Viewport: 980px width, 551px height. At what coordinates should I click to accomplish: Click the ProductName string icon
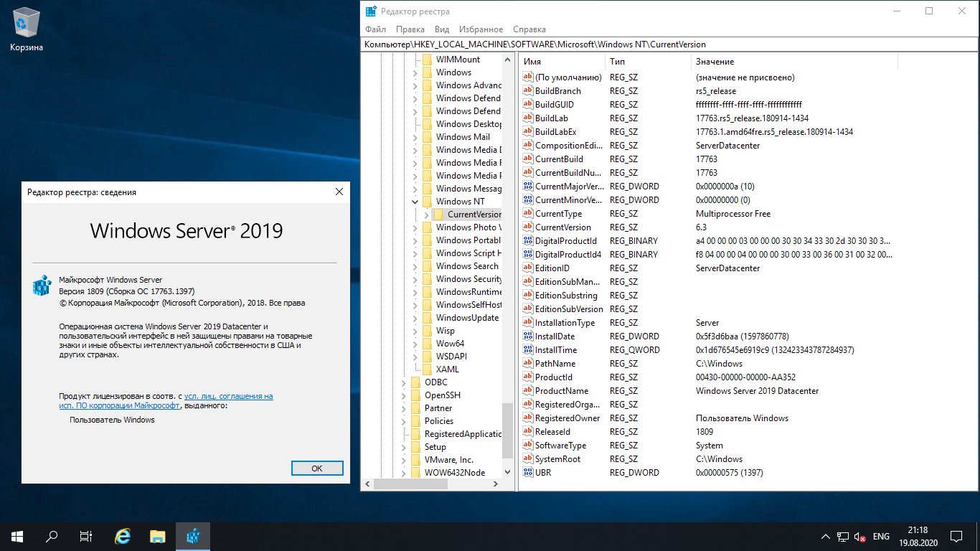coord(528,391)
